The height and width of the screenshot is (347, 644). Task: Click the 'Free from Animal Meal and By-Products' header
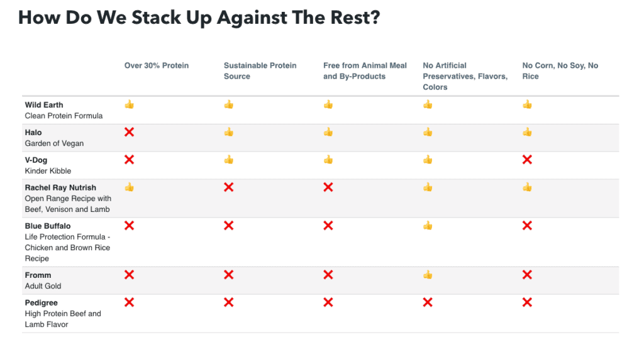click(365, 70)
